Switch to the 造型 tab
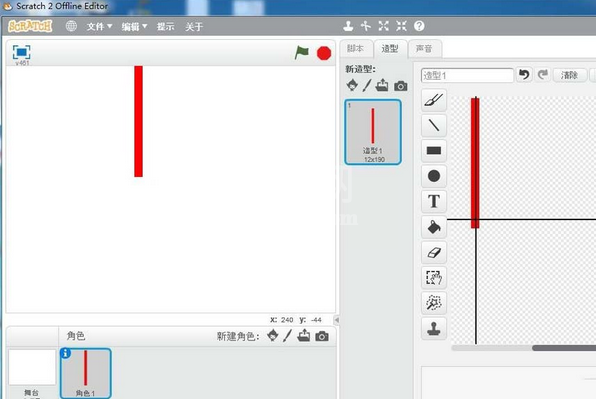 (x=390, y=49)
